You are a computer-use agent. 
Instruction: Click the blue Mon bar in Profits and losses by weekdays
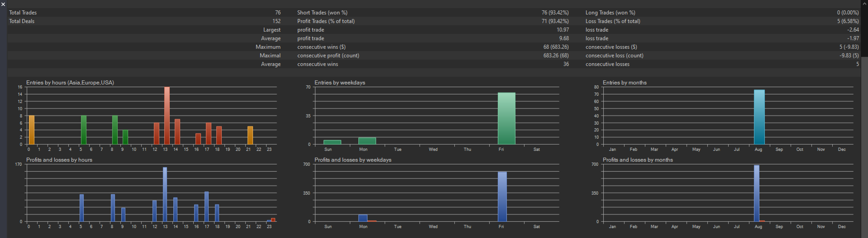(x=363, y=218)
